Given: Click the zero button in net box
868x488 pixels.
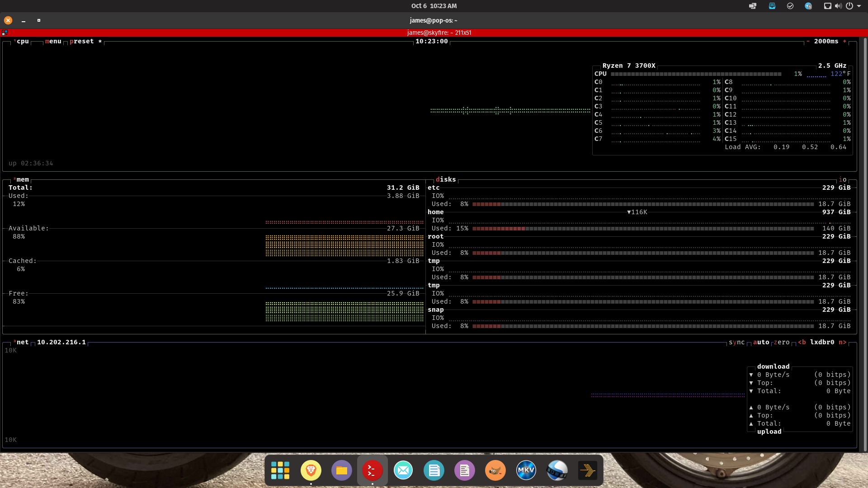Looking at the screenshot, I should click(782, 342).
